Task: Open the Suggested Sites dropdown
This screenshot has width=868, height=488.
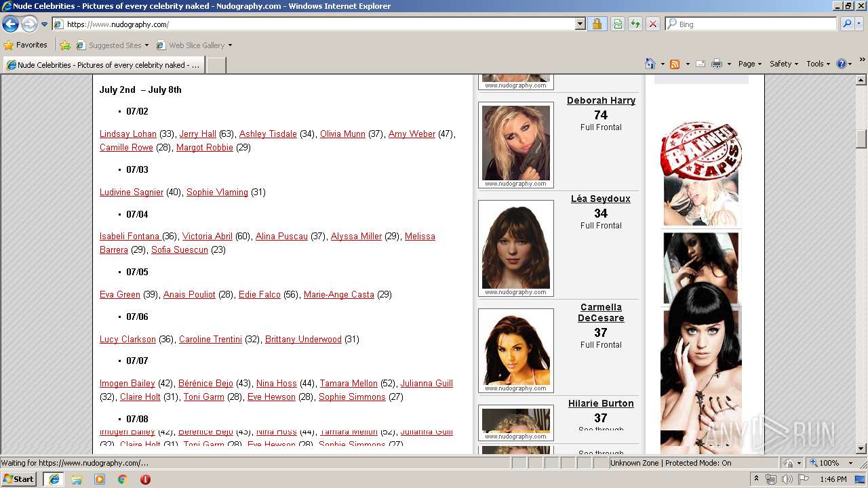Action: (113, 45)
